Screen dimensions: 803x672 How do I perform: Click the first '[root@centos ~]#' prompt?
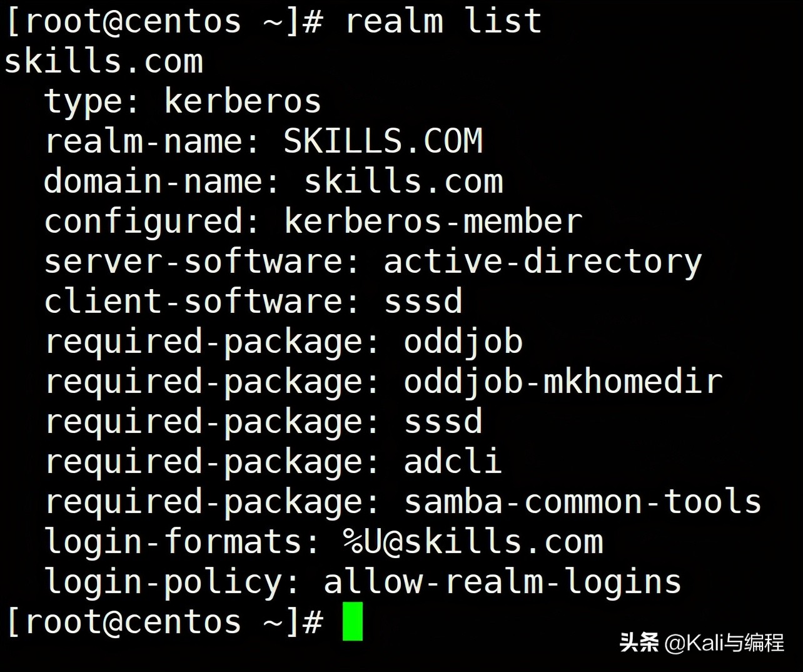coord(164,21)
